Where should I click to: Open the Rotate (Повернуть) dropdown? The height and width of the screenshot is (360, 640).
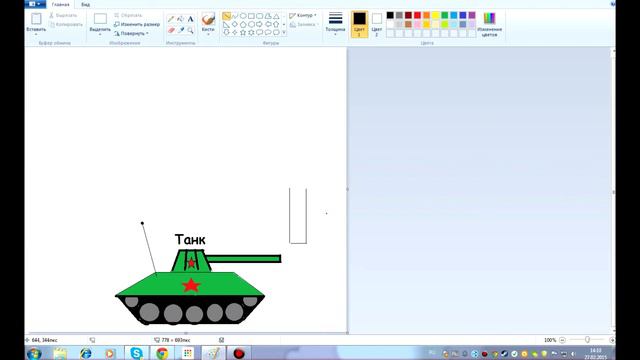pyautogui.click(x=131, y=33)
